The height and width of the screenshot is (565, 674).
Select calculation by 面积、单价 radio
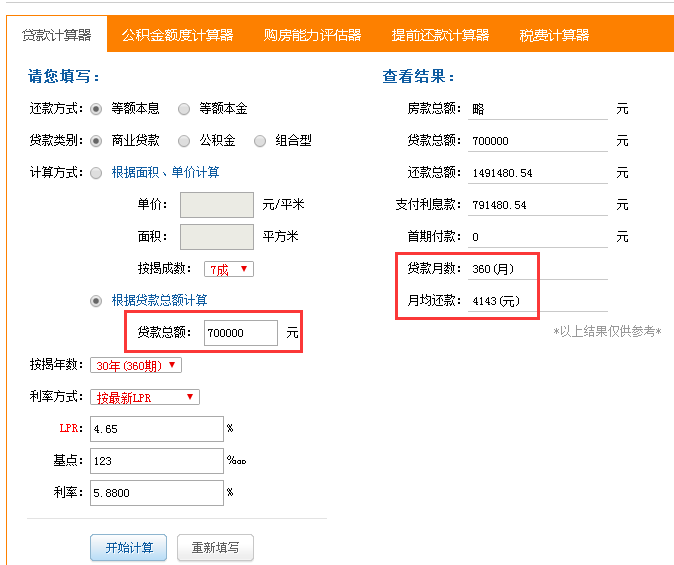[96, 173]
